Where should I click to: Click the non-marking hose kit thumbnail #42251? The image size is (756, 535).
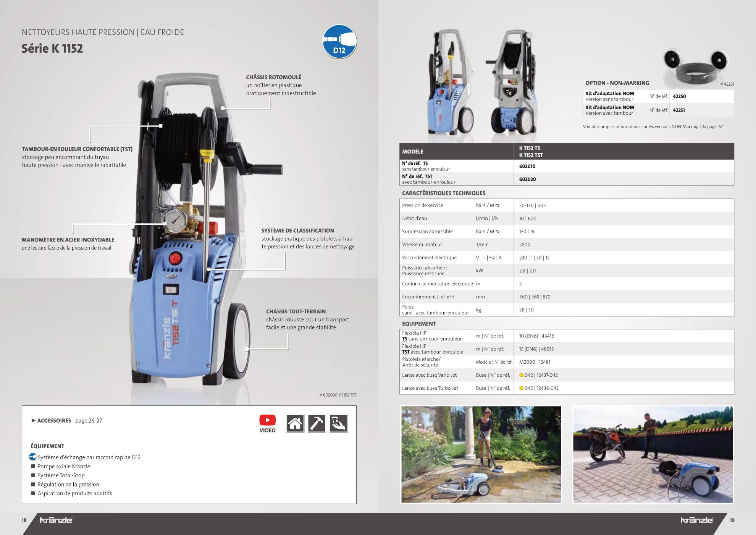tap(696, 67)
